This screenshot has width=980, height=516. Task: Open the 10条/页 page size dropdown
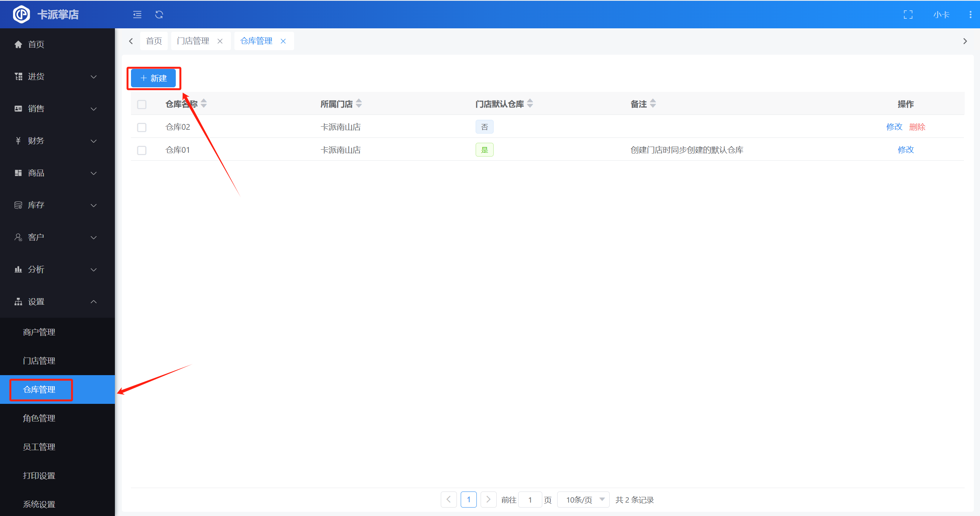tap(583, 500)
